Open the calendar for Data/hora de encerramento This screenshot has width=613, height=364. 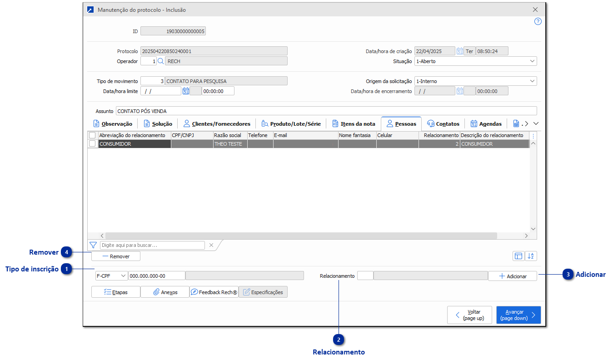point(460,91)
